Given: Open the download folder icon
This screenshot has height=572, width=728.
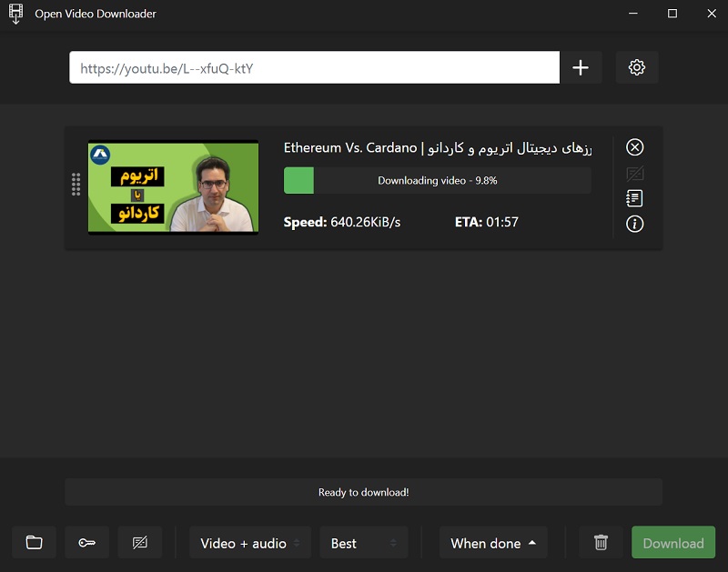Looking at the screenshot, I should coord(35,543).
